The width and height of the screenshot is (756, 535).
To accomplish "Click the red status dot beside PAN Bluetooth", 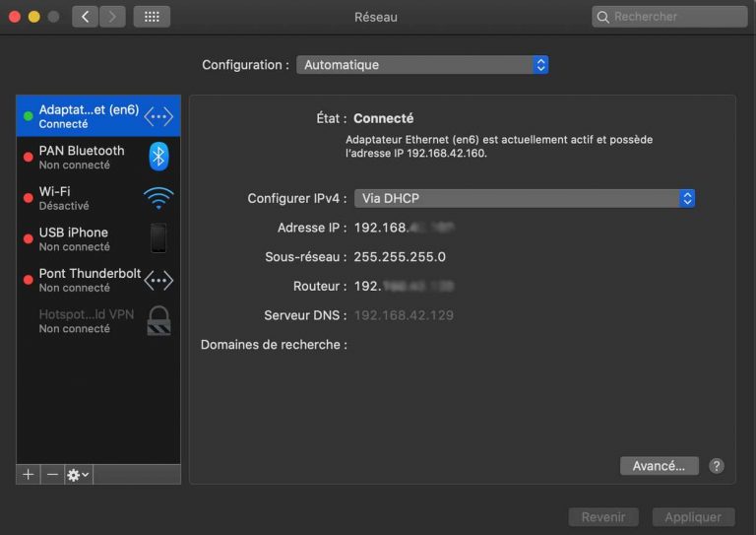I will tap(29, 158).
